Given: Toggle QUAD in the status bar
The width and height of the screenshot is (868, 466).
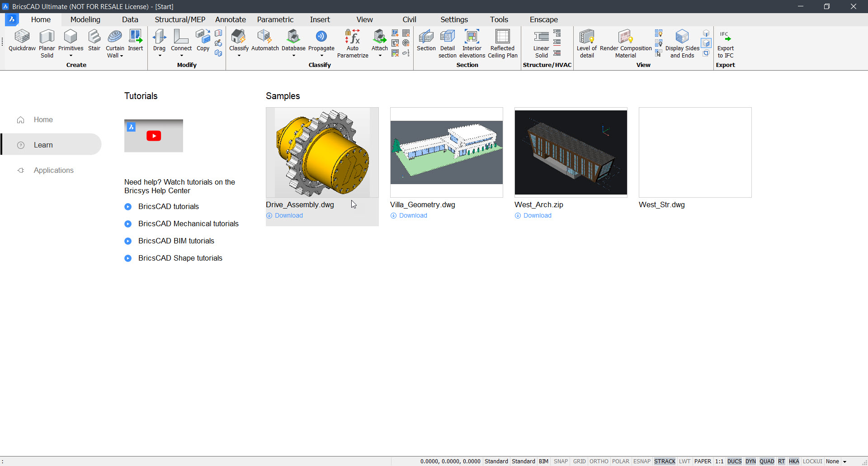Looking at the screenshot, I should (x=767, y=461).
